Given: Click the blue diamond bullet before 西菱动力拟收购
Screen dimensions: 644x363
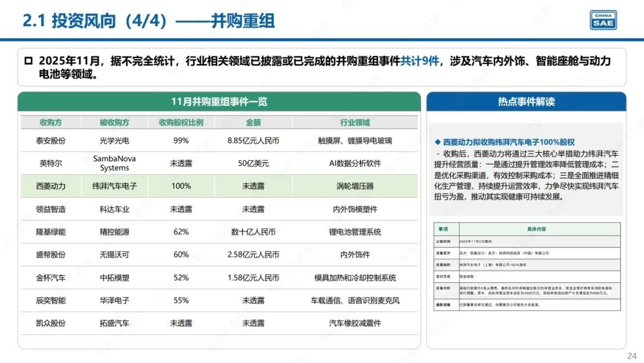Looking at the screenshot, I should tap(438, 142).
